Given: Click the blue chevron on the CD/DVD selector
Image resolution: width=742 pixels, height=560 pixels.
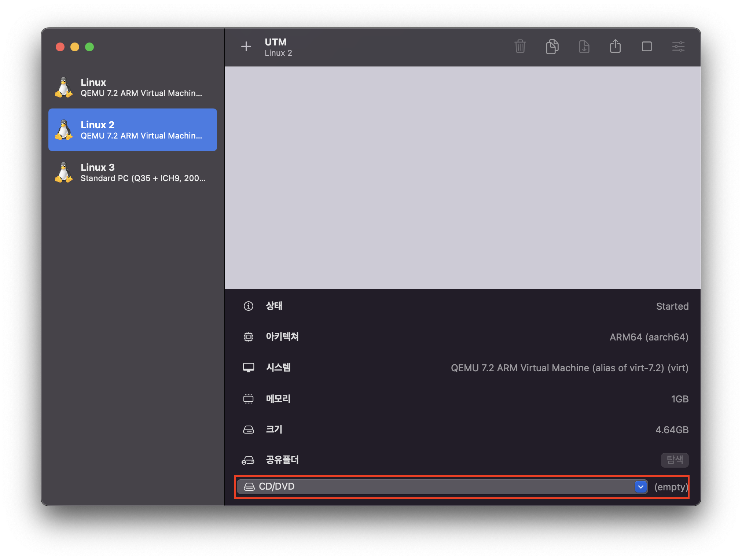Looking at the screenshot, I should coord(640,487).
